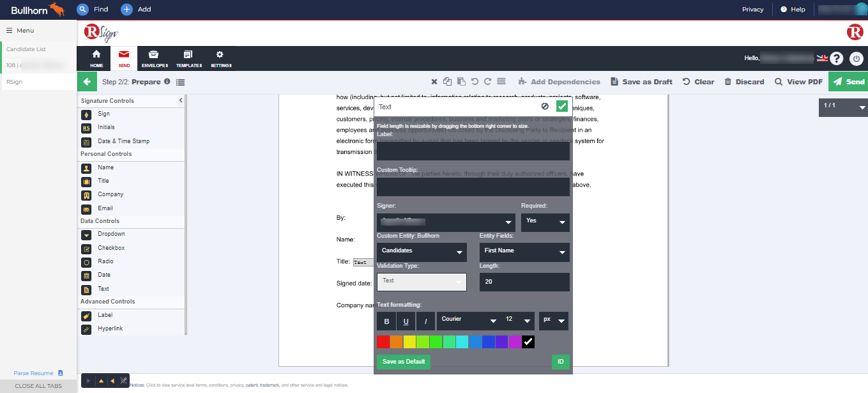Image resolution: width=868 pixels, height=393 pixels.
Task: Click the delete X icon in toolbar
Action: [x=434, y=82]
